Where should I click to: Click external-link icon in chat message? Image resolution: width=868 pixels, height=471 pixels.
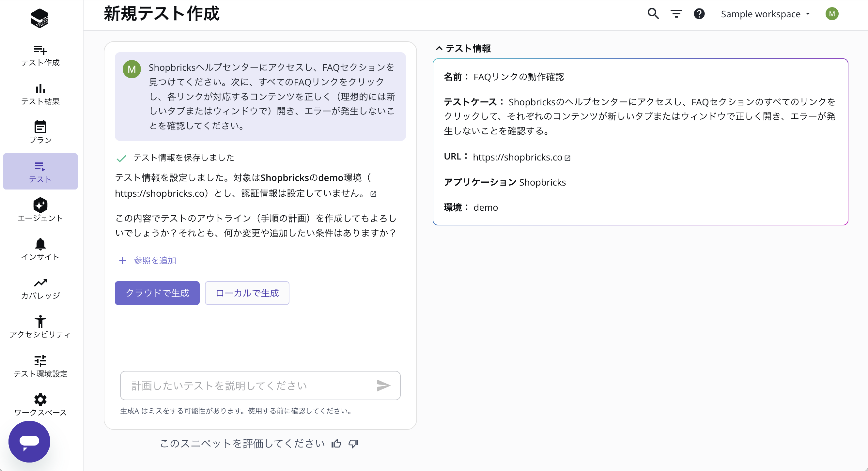coord(373,194)
